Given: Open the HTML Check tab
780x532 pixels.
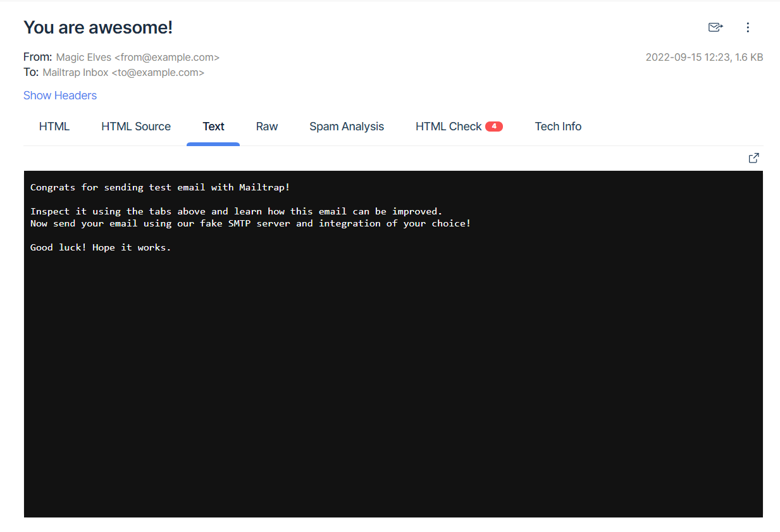Looking at the screenshot, I should [449, 127].
